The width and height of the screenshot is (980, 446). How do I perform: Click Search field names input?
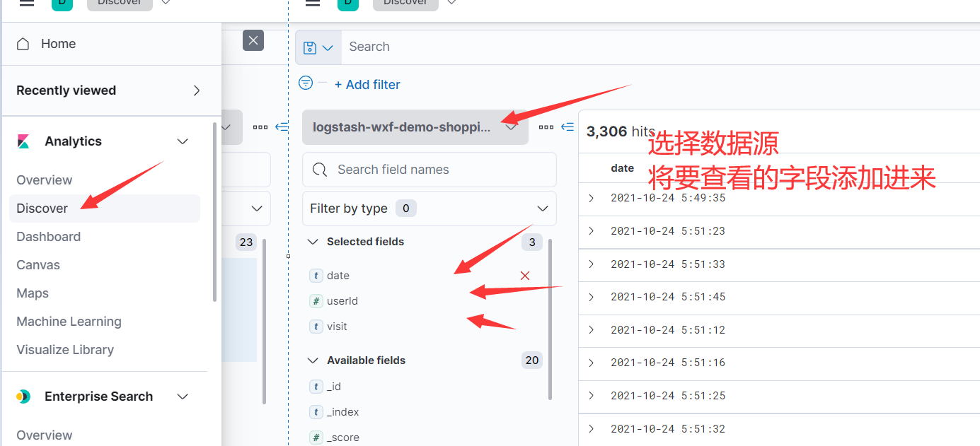click(430, 170)
